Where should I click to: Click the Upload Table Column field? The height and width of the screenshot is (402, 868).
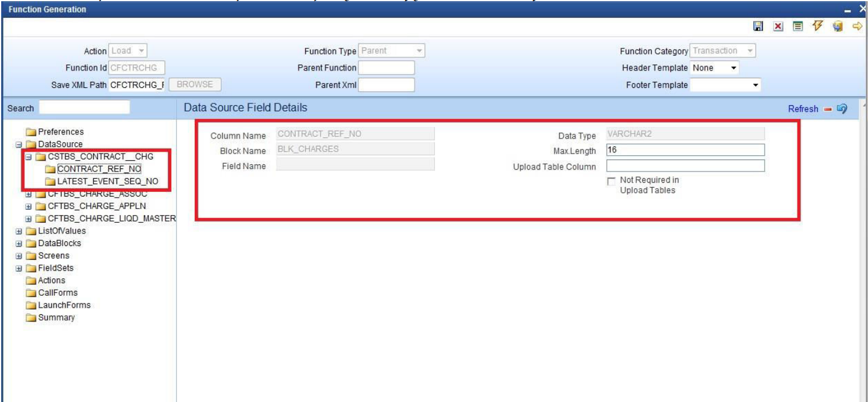click(x=685, y=165)
